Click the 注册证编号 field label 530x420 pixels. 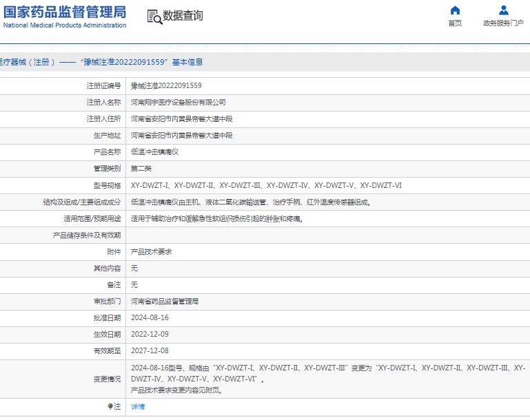pyautogui.click(x=103, y=86)
